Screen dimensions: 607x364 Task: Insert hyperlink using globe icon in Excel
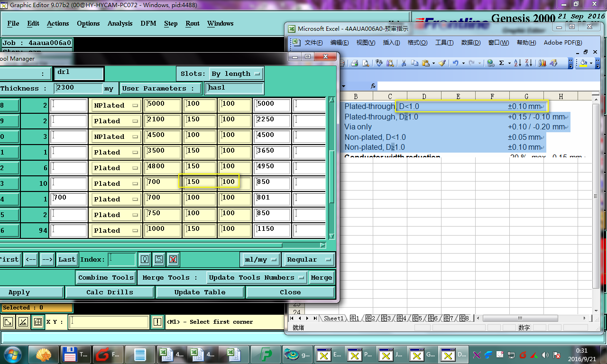(490, 63)
